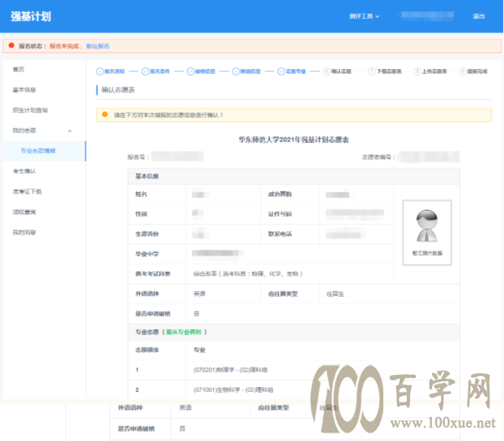Click the 综合改革 exam category value

[x=247, y=274]
